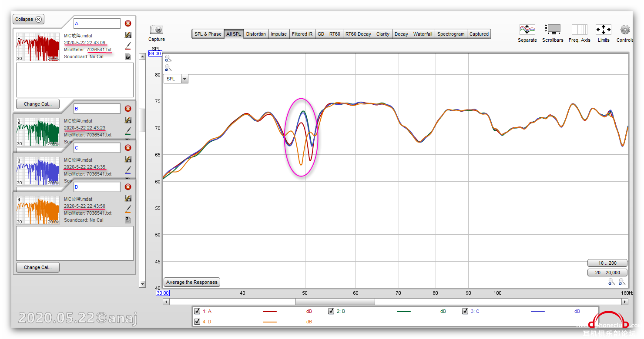Select the orange measurement 4 thumbnail
The width and height of the screenshot is (644, 339).
click(38, 210)
